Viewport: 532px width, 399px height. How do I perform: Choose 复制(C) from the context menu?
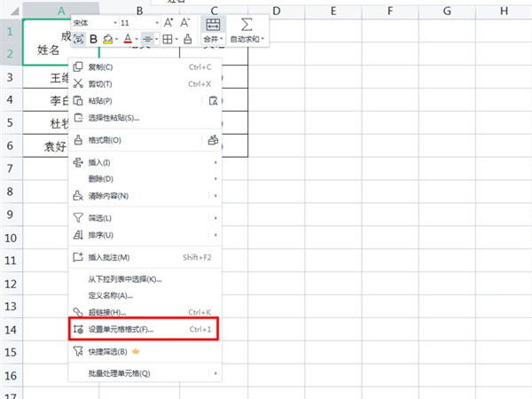(145, 66)
